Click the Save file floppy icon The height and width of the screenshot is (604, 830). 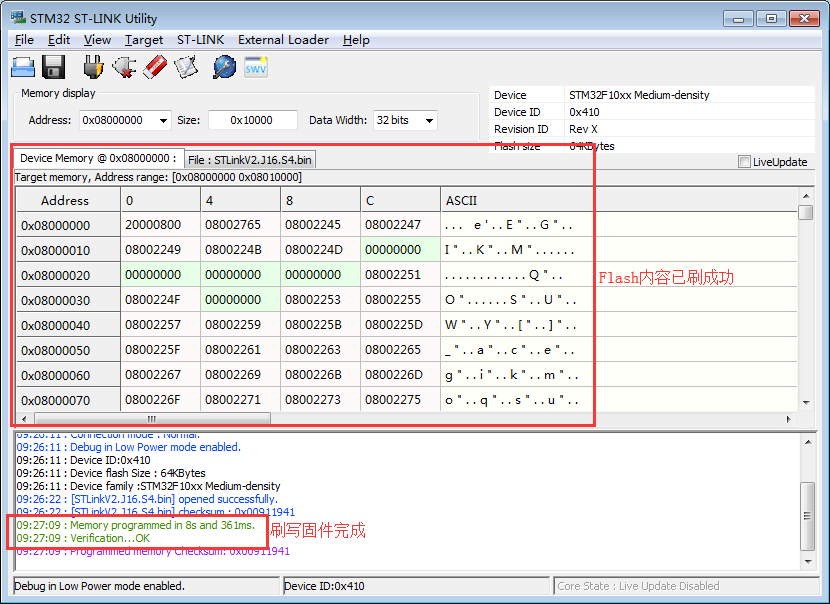(54, 67)
